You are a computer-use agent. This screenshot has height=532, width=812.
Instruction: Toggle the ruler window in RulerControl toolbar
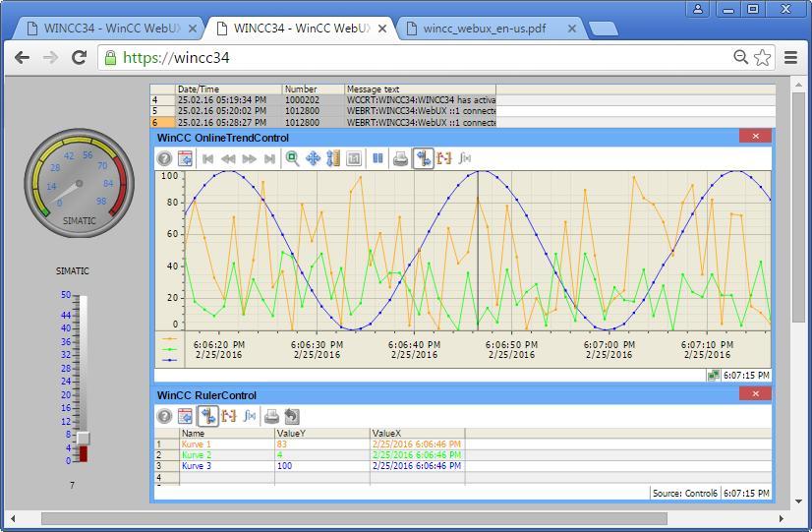coord(207,416)
